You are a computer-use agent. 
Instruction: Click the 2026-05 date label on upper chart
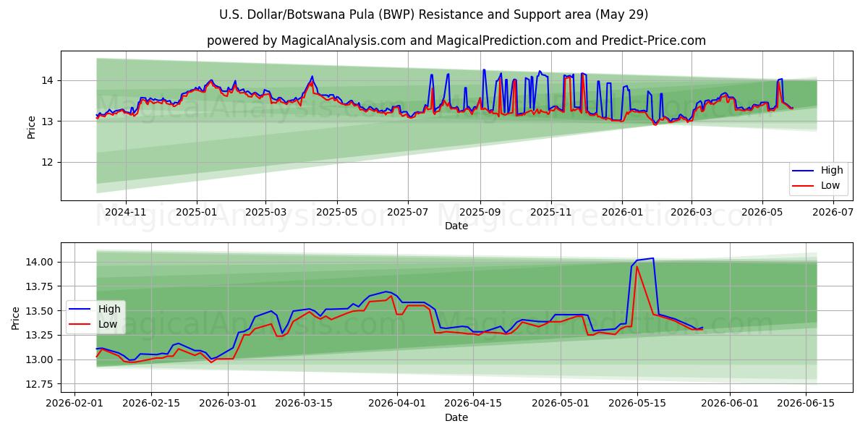[x=762, y=213]
